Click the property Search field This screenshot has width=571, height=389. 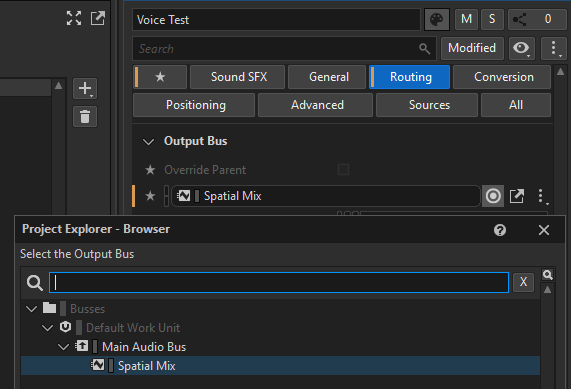tap(284, 48)
